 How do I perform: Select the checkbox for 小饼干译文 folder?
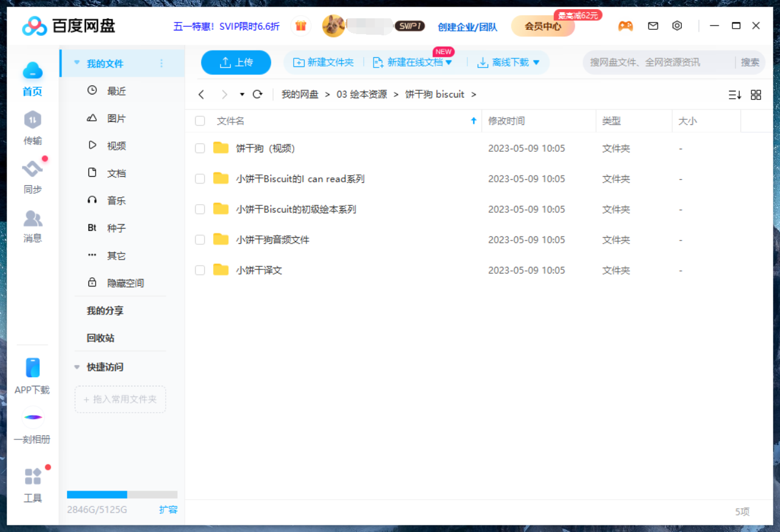pyautogui.click(x=199, y=270)
